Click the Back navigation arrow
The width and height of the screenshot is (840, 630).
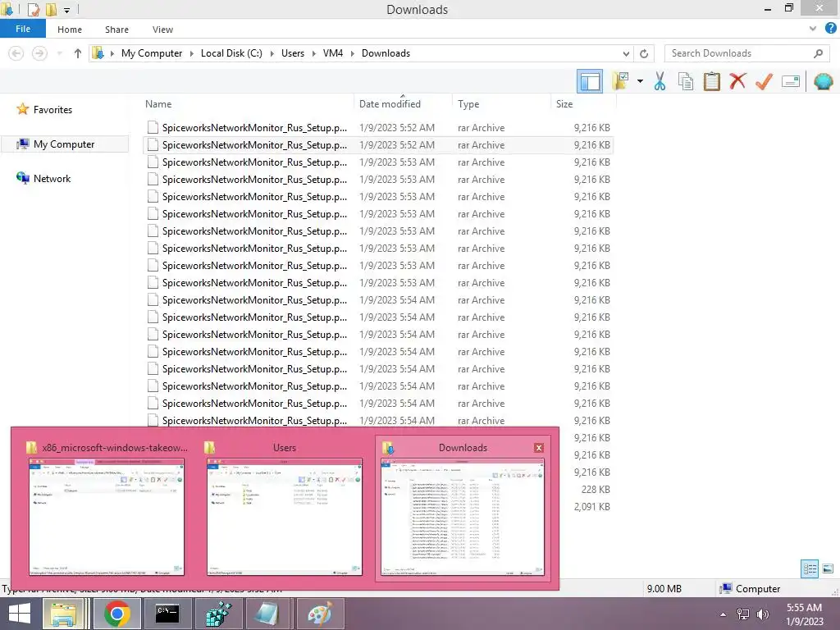coord(16,53)
